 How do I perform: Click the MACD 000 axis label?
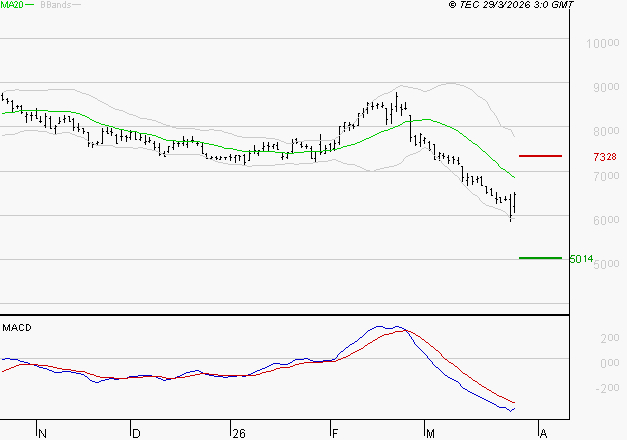610,363
